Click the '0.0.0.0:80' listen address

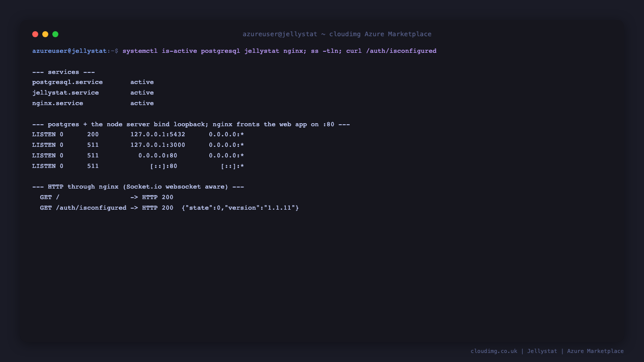pos(157,155)
